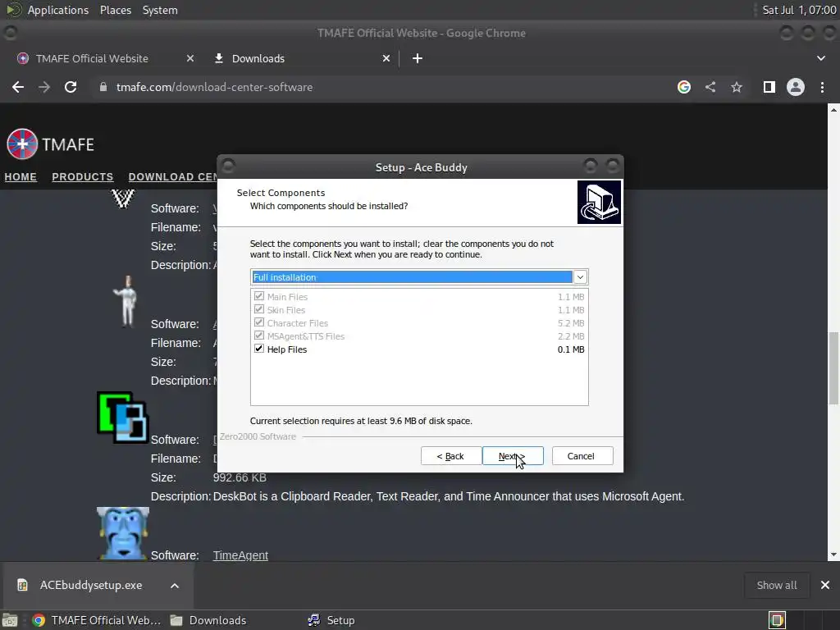Open the tab search chevron in Chrome
Screen dimensions: 840x630
click(820, 58)
